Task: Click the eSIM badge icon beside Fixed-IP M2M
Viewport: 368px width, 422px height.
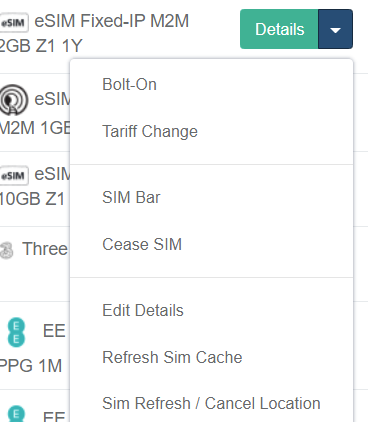Action: click(x=14, y=23)
